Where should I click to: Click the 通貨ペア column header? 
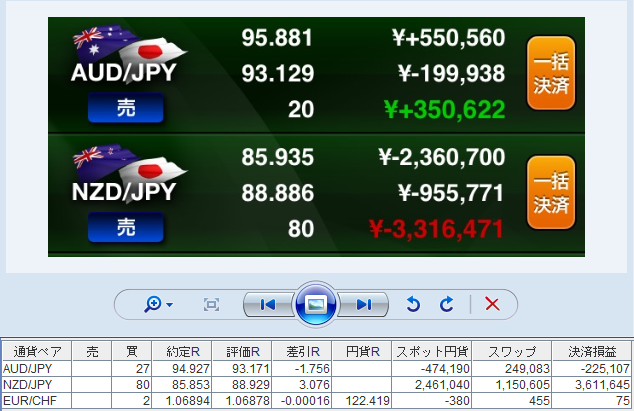pyautogui.click(x=37, y=351)
